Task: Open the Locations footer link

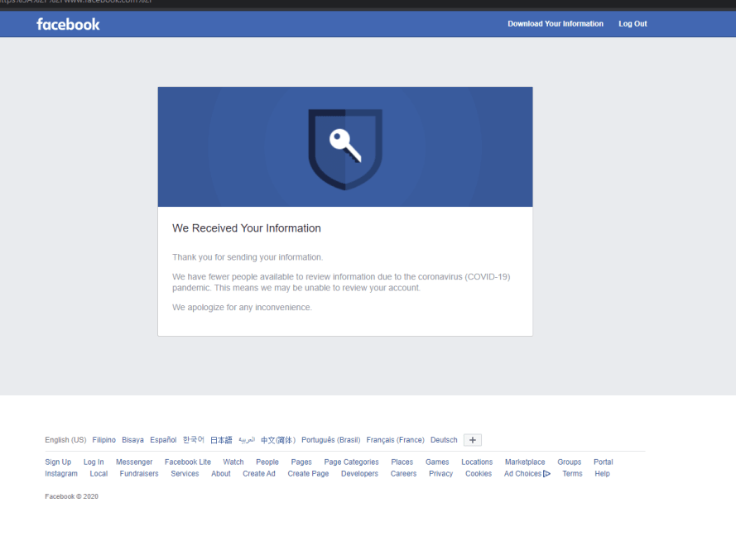Action: 477,462
